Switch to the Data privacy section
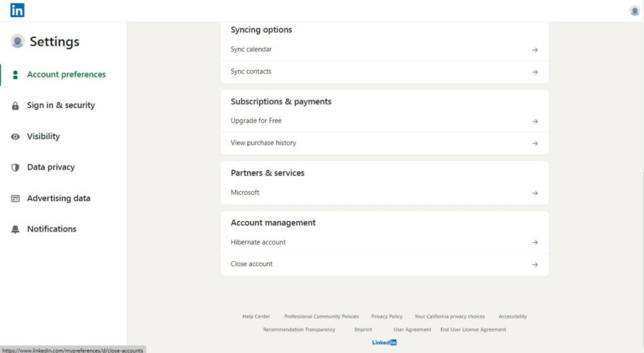This screenshot has height=353, width=644. [50, 167]
